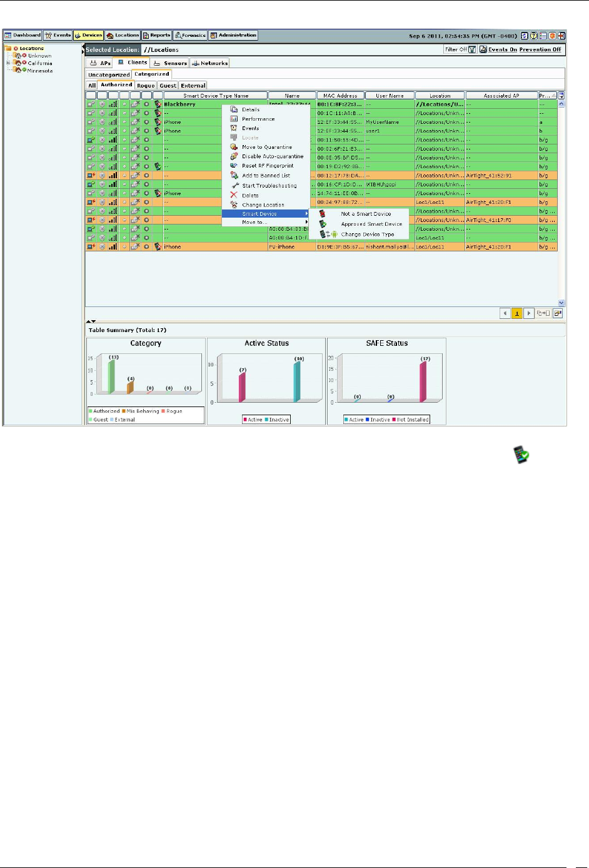Click the Not Installed legend swatch
Screen dimensions: 589x868
[x=395, y=420]
